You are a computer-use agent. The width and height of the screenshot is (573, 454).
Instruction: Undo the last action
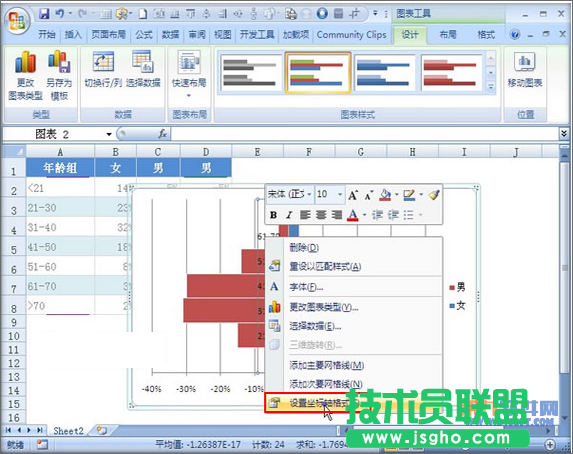(x=60, y=14)
